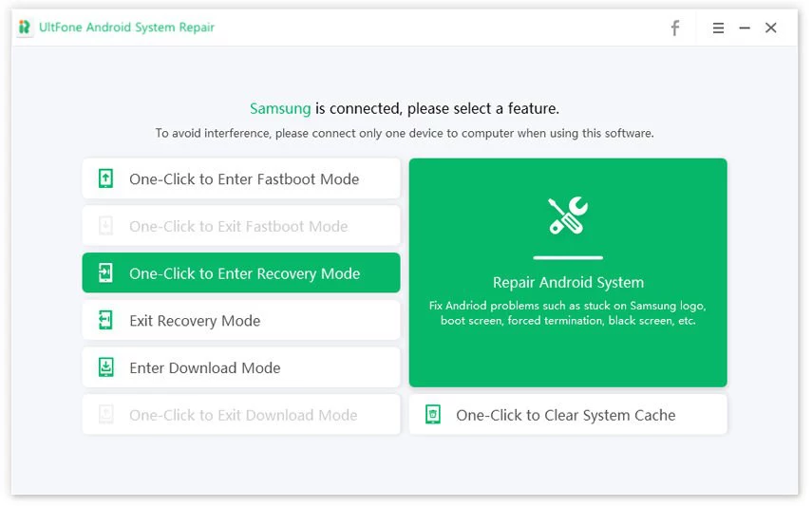
Task: Click the greyed Exit Download Mode option
Action: (x=243, y=415)
